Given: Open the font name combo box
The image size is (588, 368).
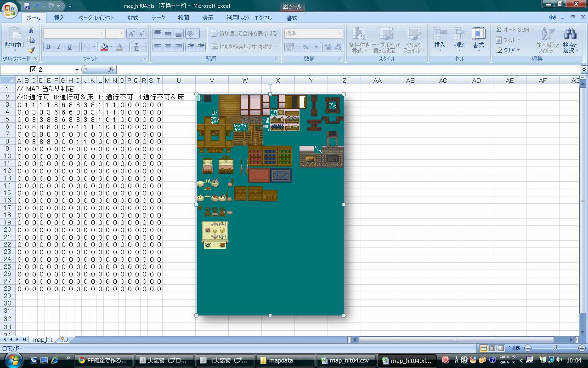Looking at the screenshot, I should (74, 34).
